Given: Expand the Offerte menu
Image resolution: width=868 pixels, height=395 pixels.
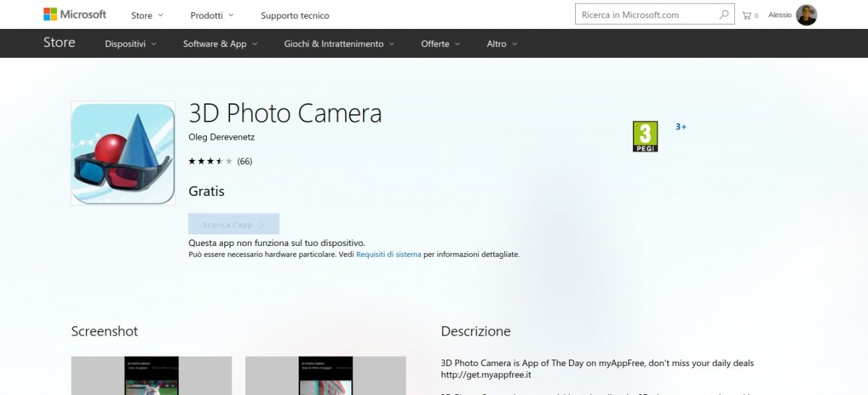Looking at the screenshot, I should point(441,44).
